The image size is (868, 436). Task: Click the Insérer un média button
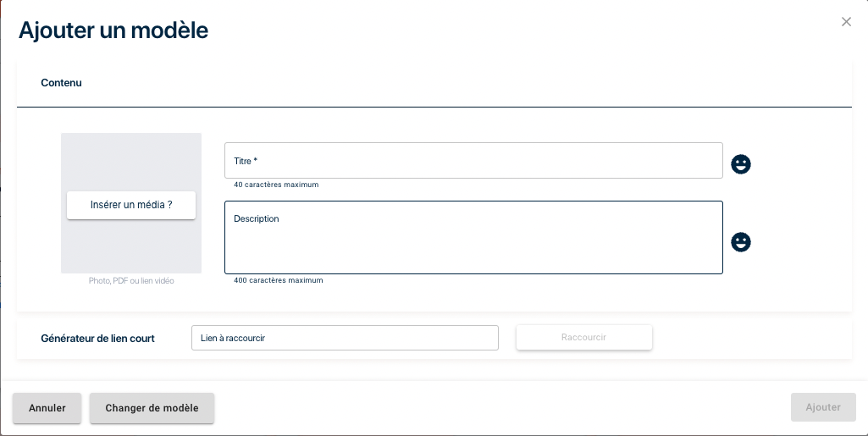click(131, 205)
